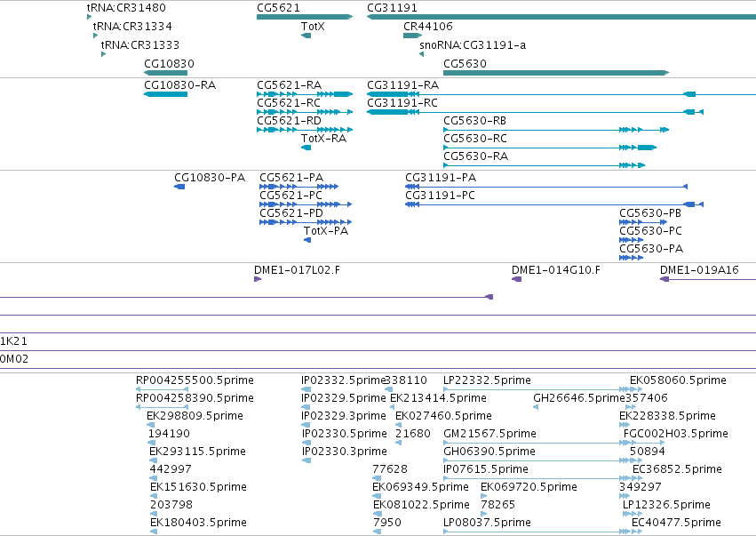Select the RP004255500.5prime EST
This screenshot has height=536, width=756.
(162, 389)
